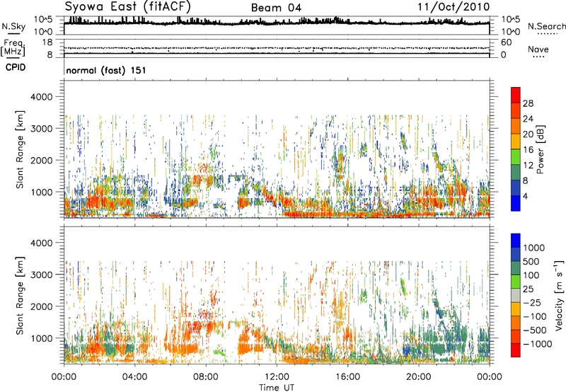566x392 pixels.
Task: Select the 'Beam 04' label
Action: [276, 8]
